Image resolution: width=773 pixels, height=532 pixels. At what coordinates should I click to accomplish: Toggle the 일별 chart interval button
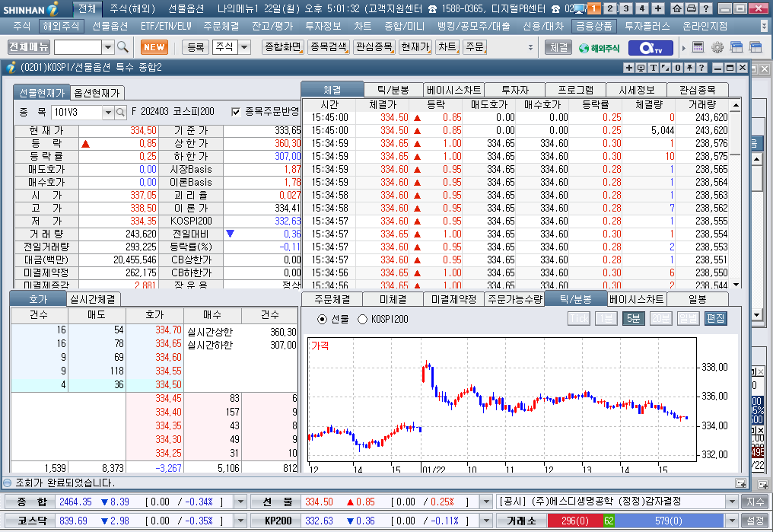pyautogui.click(x=688, y=318)
